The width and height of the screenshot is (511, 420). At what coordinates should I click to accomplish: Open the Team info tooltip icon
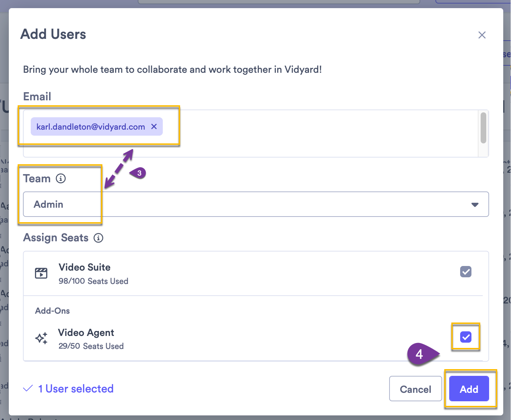[61, 179]
